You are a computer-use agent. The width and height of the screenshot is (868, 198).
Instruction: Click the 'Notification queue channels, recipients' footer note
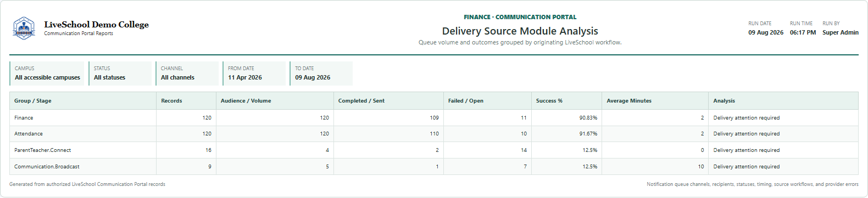coord(753,184)
